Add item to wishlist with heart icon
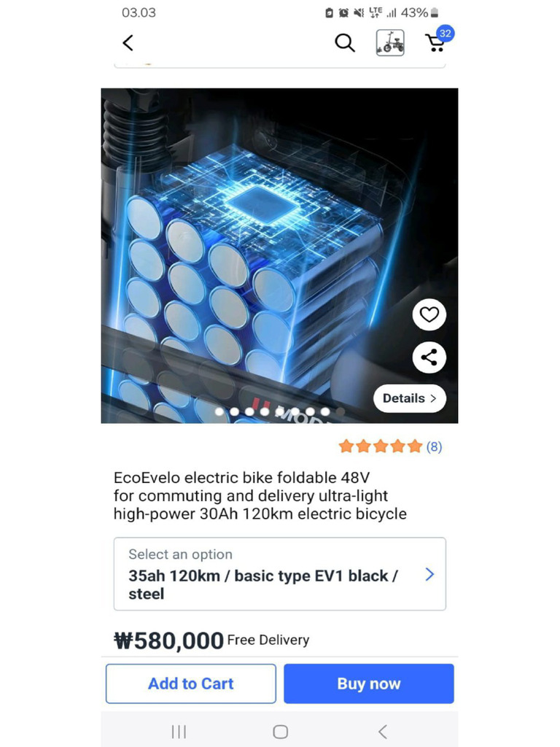 [x=429, y=314]
